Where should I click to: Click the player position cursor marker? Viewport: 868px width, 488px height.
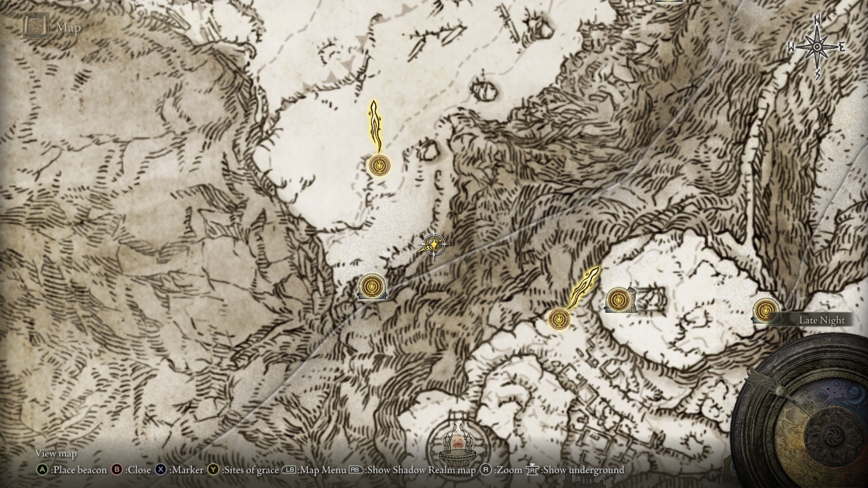434,244
